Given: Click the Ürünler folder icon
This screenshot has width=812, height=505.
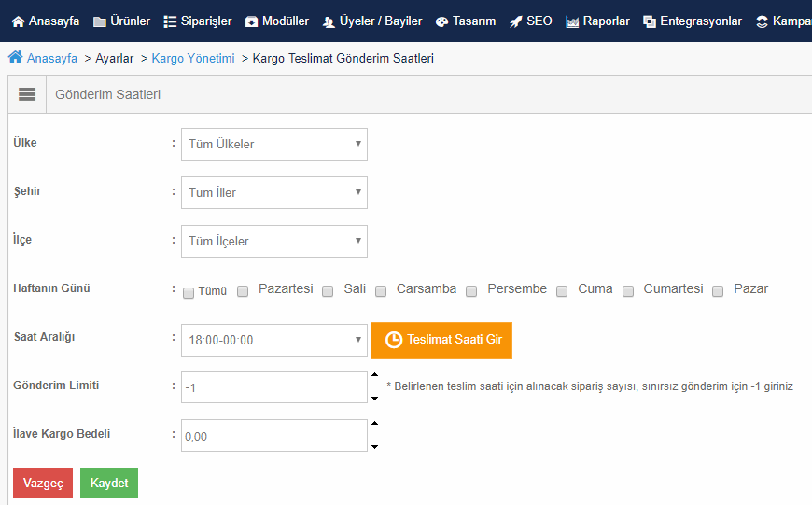Looking at the screenshot, I should pos(100,21).
